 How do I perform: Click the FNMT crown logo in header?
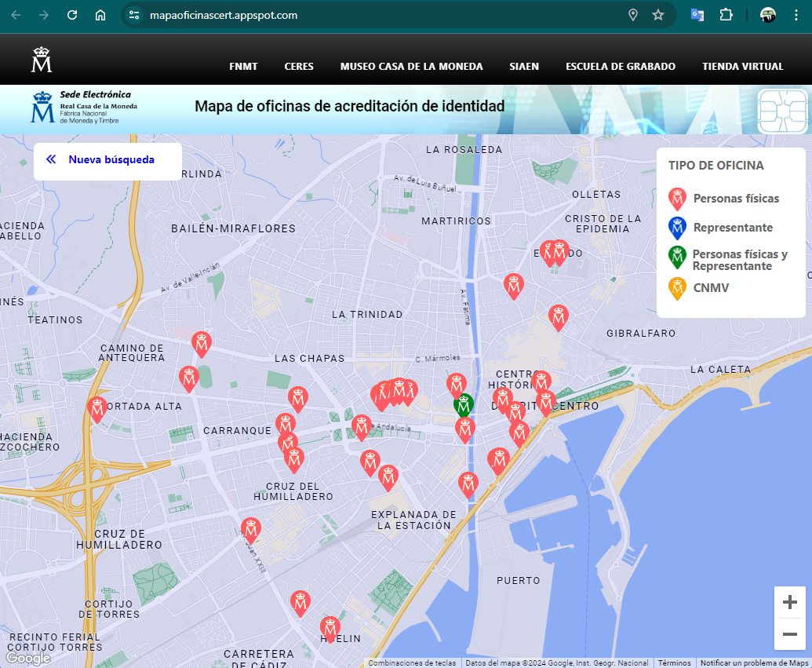coord(42,60)
